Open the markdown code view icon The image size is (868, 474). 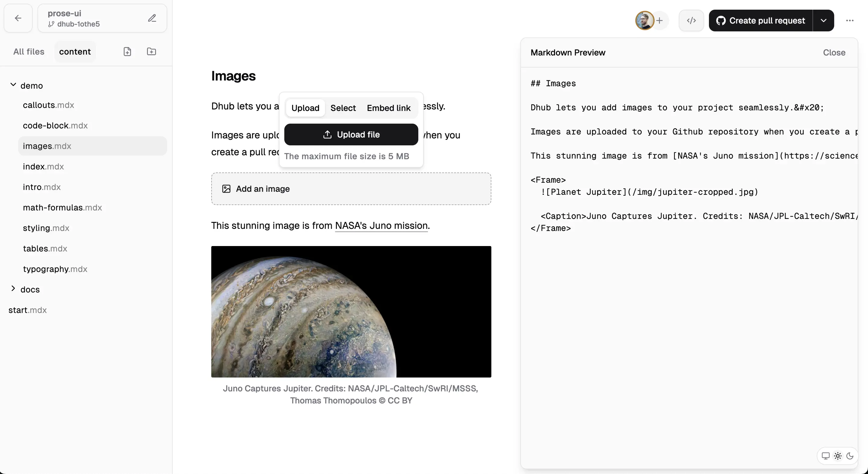pyautogui.click(x=691, y=20)
